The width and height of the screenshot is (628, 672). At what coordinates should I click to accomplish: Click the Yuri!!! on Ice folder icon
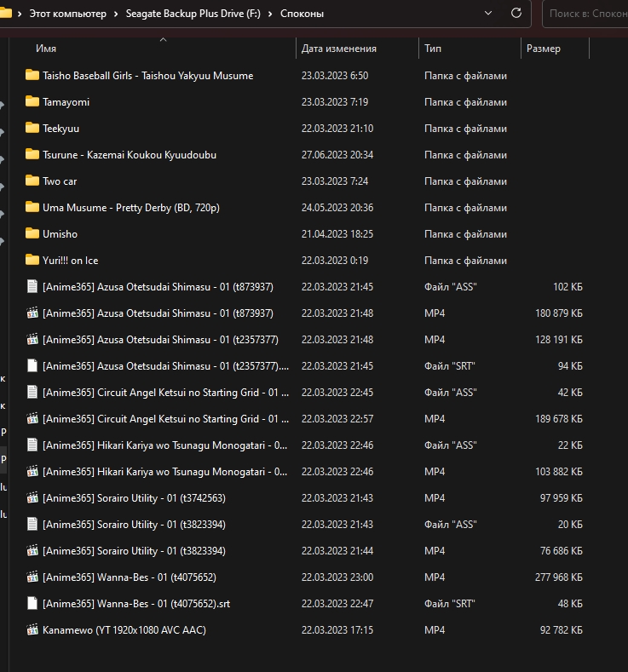tap(32, 260)
